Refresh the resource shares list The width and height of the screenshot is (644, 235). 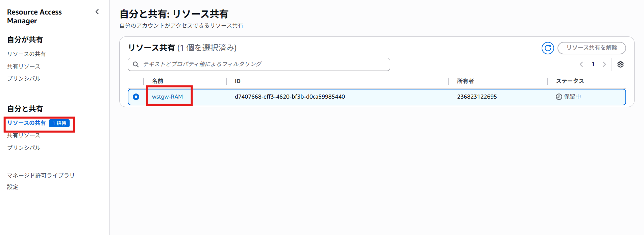[x=548, y=48]
